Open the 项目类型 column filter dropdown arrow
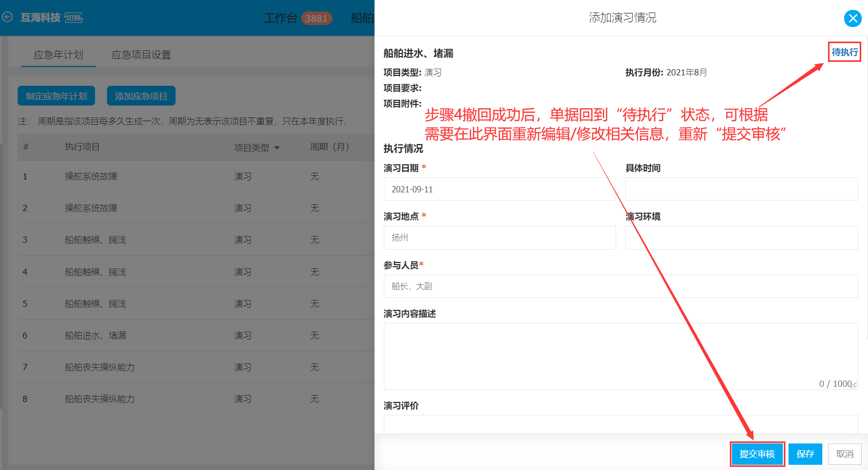This screenshot has width=868, height=470. pos(277,148)
